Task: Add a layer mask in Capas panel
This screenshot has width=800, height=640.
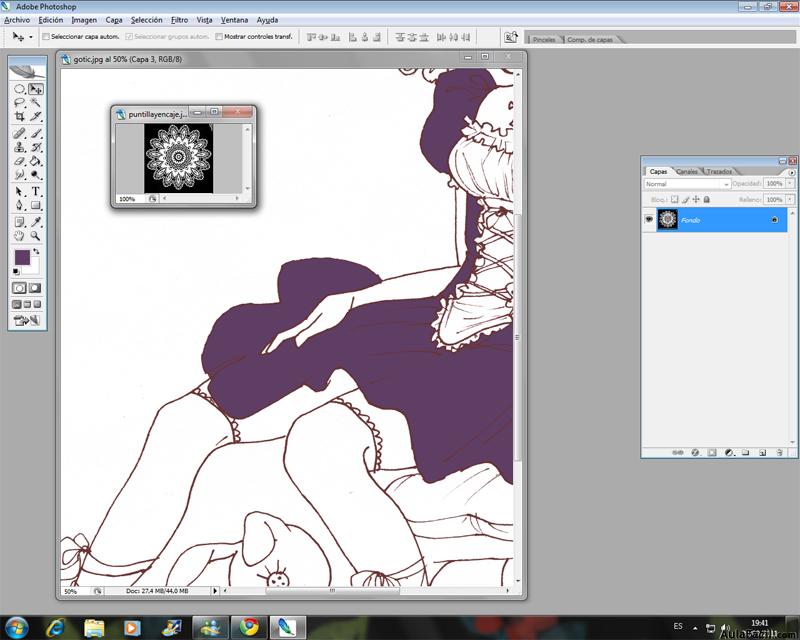Action: click(x=712, y=453)
